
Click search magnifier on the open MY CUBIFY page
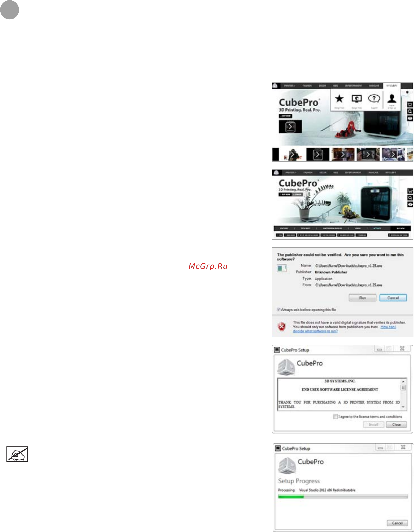pyautogui.click(x=410, y=112)
